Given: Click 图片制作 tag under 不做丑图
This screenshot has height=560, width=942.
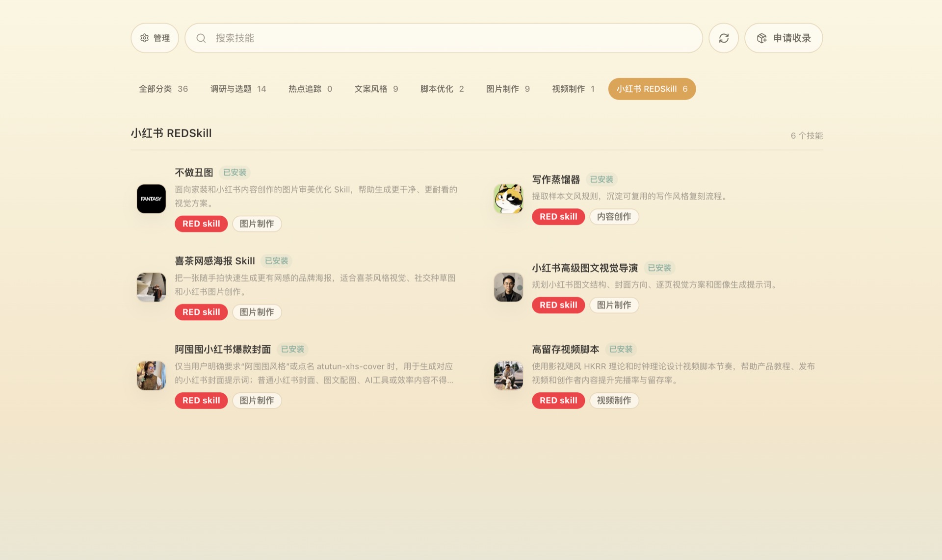Looking at the screenshot, I should click(x=257, y=224).
